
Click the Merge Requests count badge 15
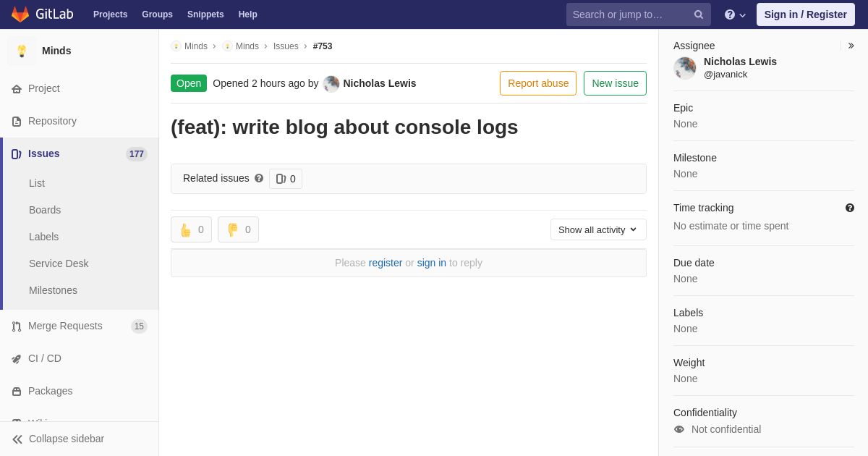(x=139, y=326)
